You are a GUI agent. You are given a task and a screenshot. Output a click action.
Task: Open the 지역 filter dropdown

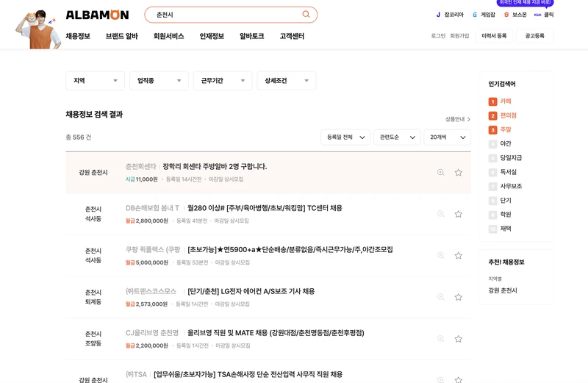click(95, 81)
